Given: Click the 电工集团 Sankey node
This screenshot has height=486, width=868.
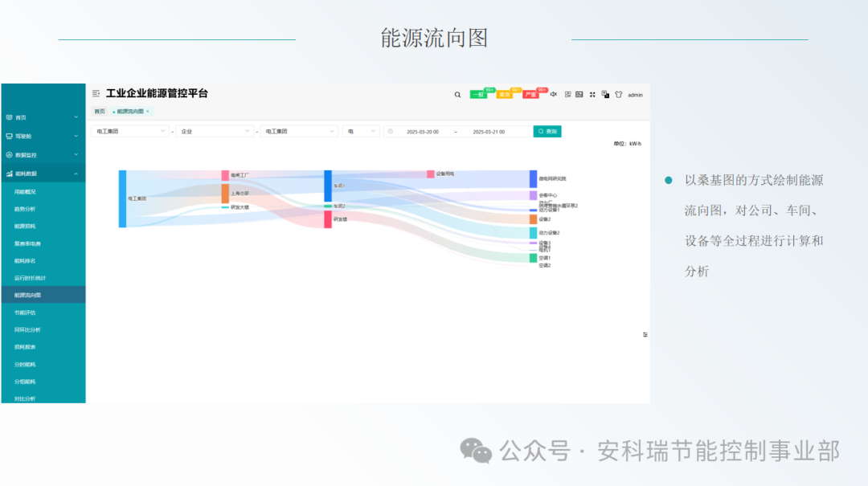Looking at the screenshot, I should (x=122, y=198).
